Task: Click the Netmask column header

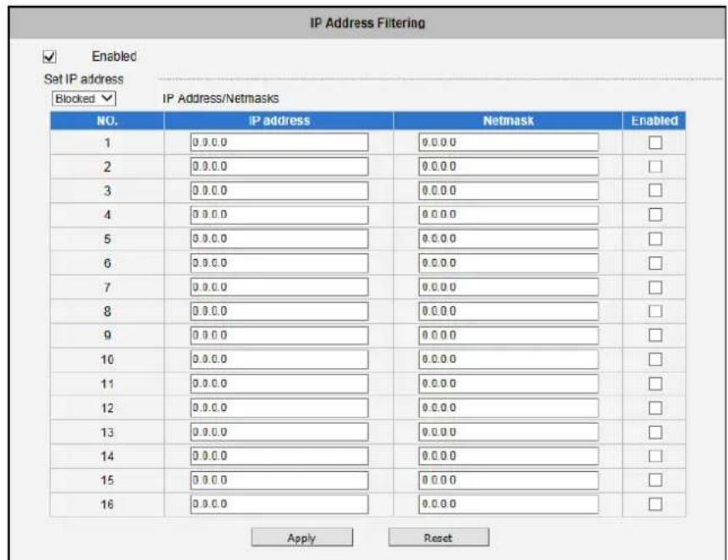Action: 508,121
